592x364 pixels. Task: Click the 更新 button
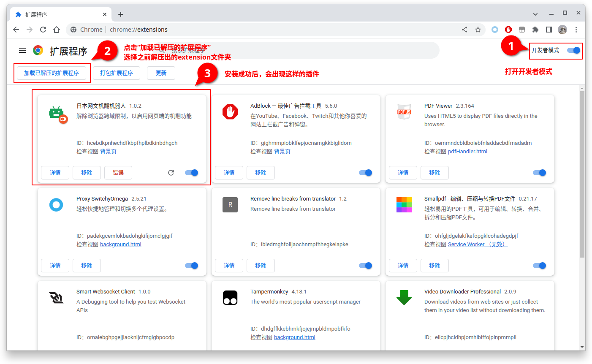click(x=161, y=73)
